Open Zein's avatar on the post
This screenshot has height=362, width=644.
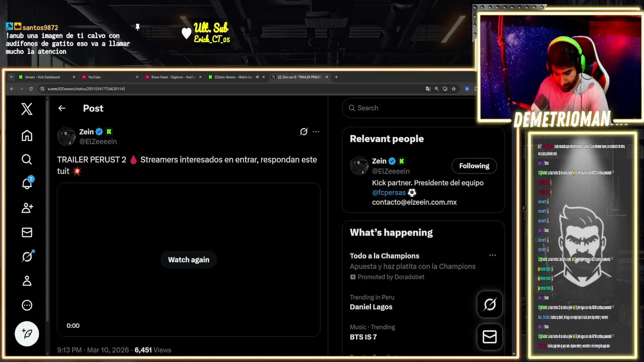[66, 137]
